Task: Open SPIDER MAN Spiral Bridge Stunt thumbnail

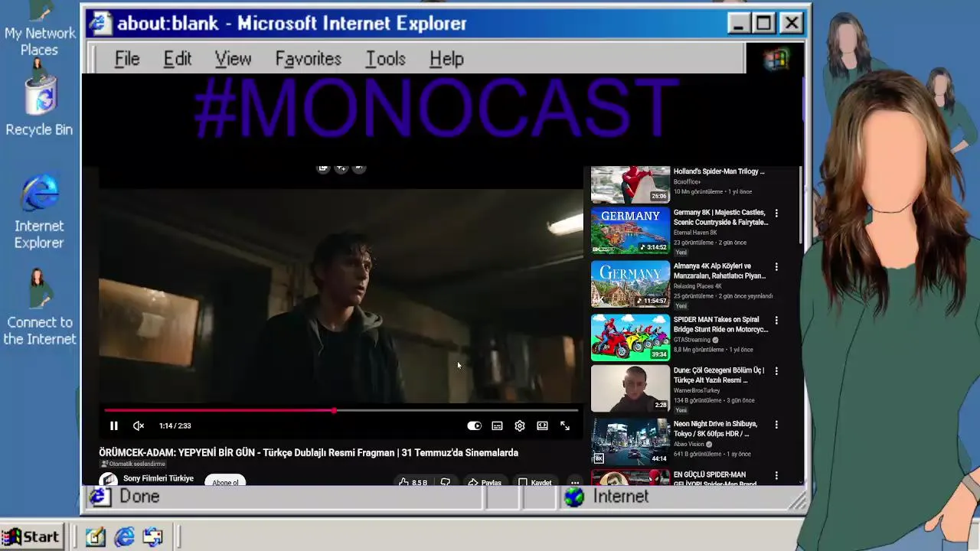Action: (630, 337)
